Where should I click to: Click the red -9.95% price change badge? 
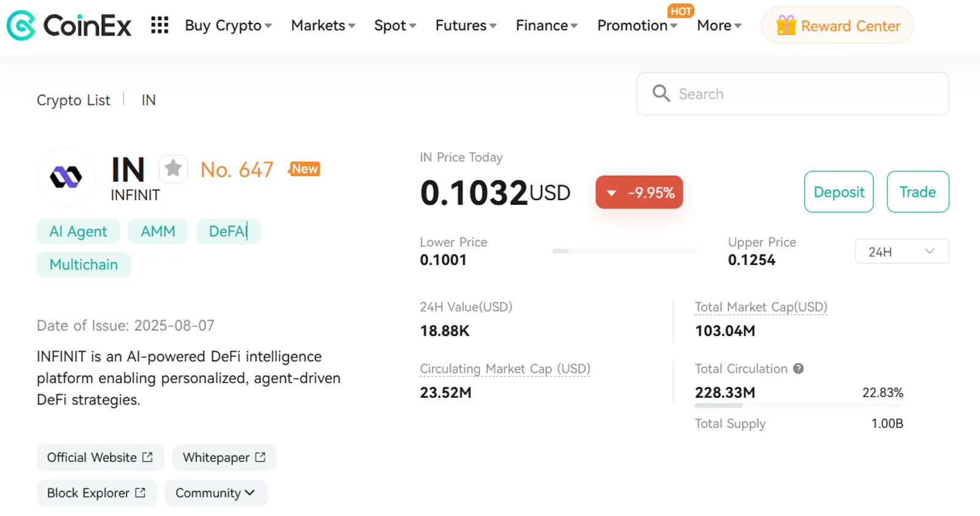click(x=639, y=192)
